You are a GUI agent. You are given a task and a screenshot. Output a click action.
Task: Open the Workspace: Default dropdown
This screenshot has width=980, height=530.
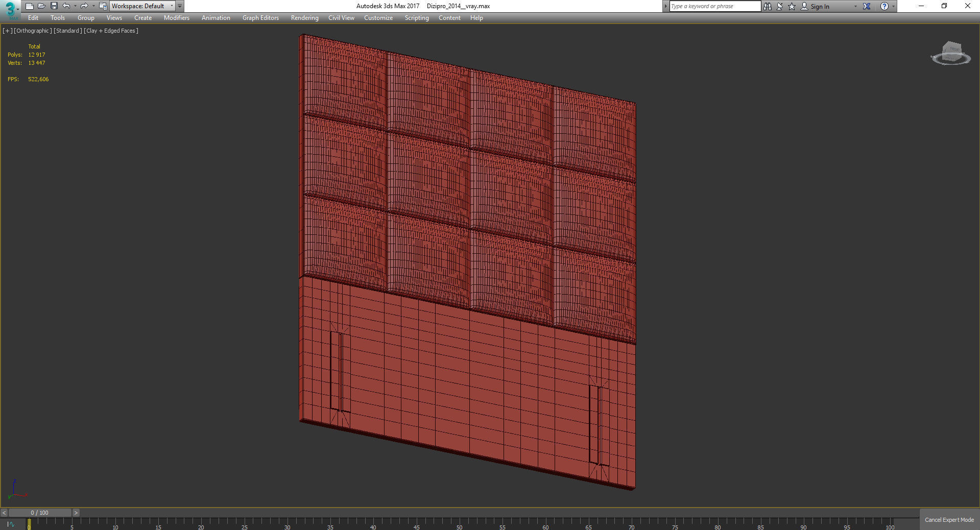point(142,6)
